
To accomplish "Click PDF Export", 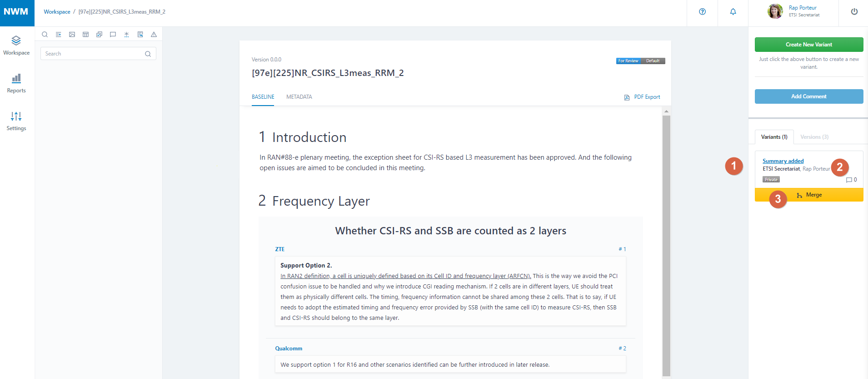I will click(x=642, y=97).
